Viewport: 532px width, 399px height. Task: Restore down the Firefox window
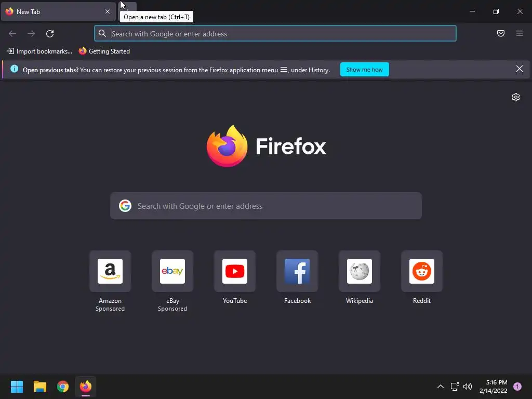point(496,11)
